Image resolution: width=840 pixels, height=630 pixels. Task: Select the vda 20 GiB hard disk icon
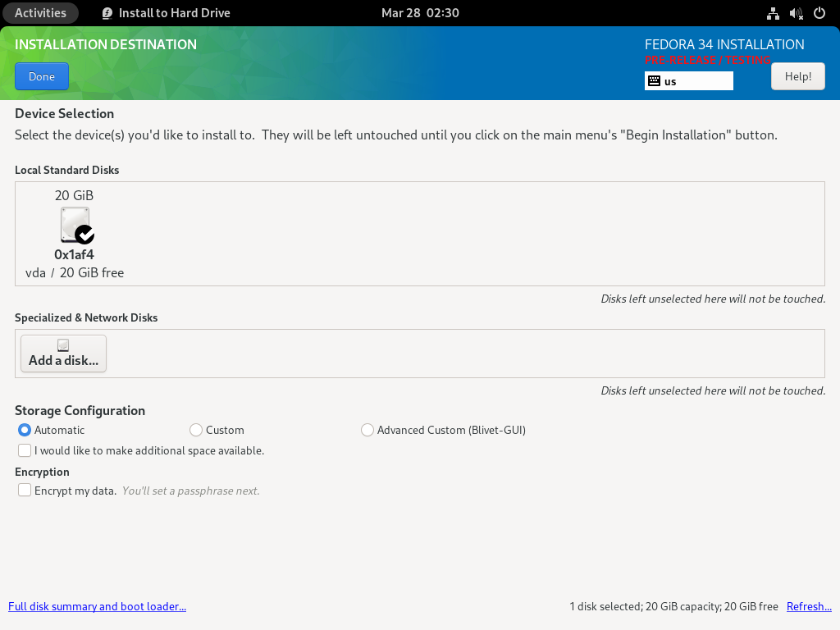point(74,224)
